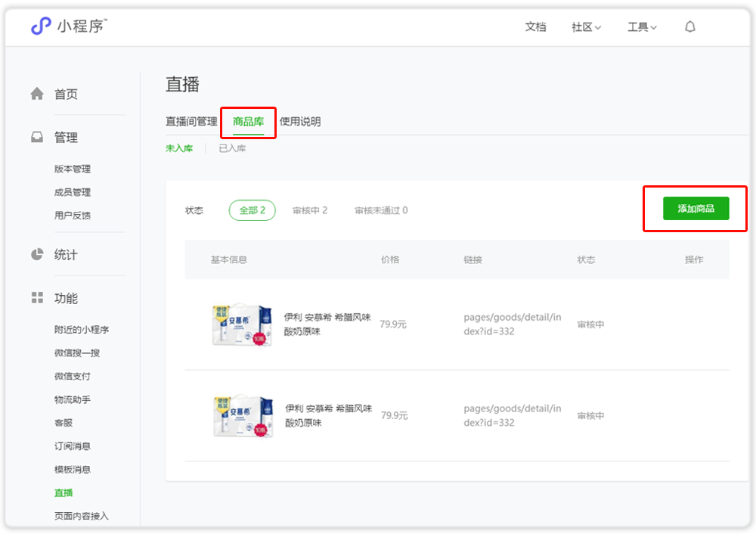Click the 添加商品 button

[x=696, y=209]
